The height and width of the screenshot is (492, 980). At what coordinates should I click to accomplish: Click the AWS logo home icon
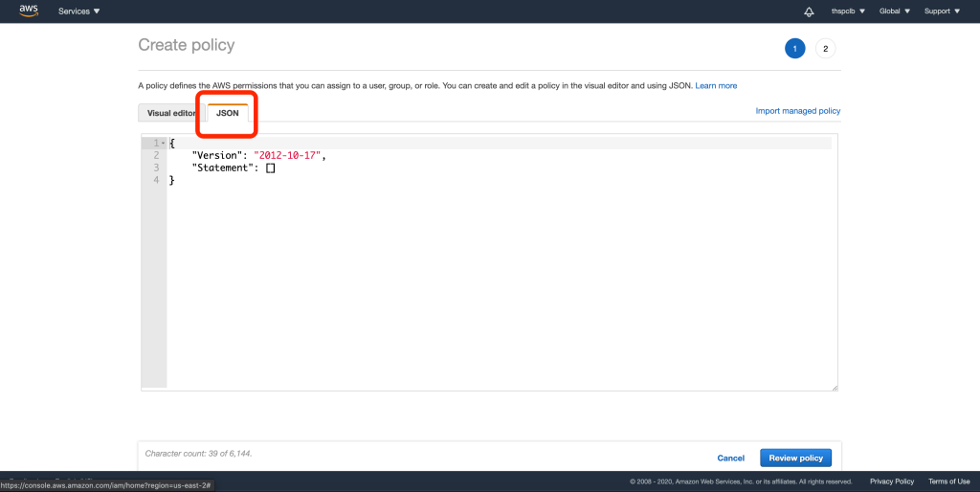point(28,11)
